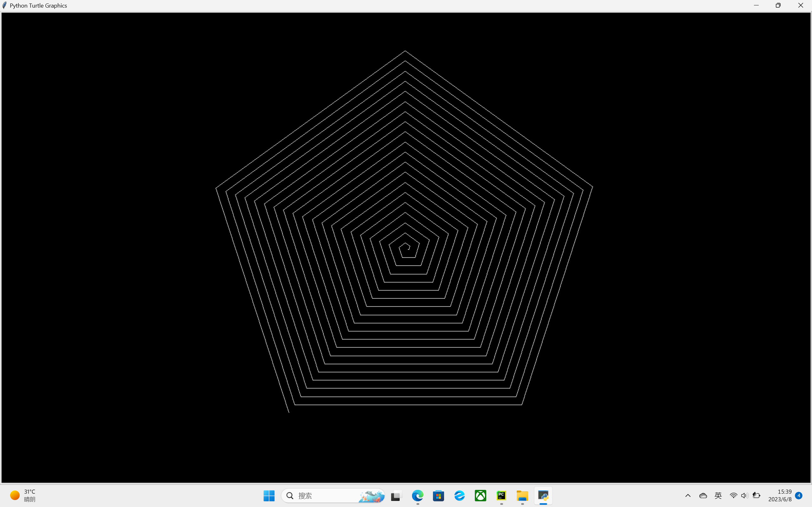Open File Explorer from taskbar
Viewport: 812px width, 507px height.
pyautogui.click(x=522, y=495)
